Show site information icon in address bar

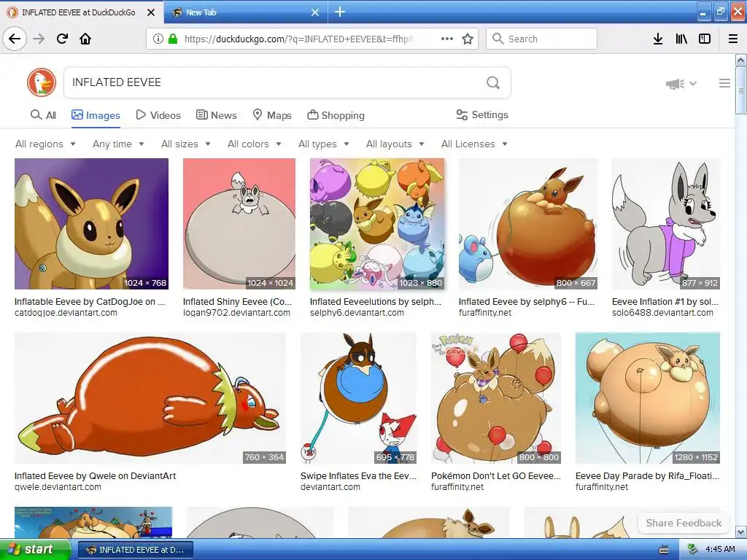coord(158,39)
